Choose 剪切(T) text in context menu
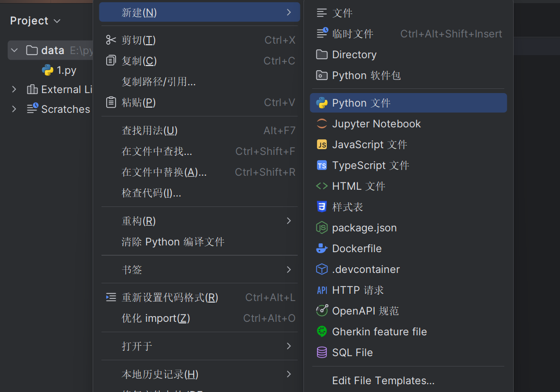Screen dimensions: 560x392 [138, 40]
